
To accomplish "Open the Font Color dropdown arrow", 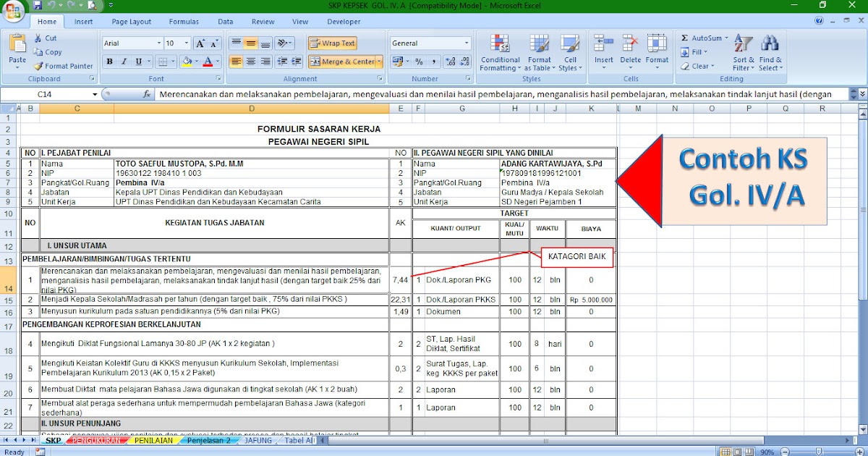I will point(218,62).
